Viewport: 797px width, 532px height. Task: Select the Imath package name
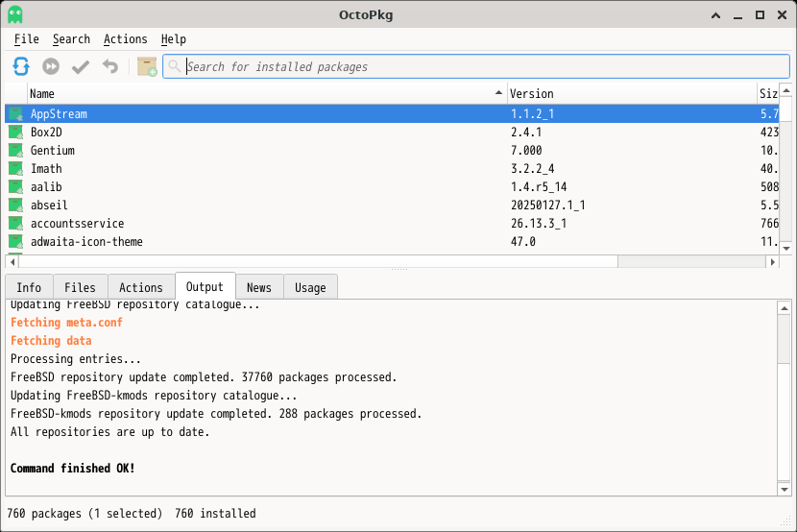(46, 169)
